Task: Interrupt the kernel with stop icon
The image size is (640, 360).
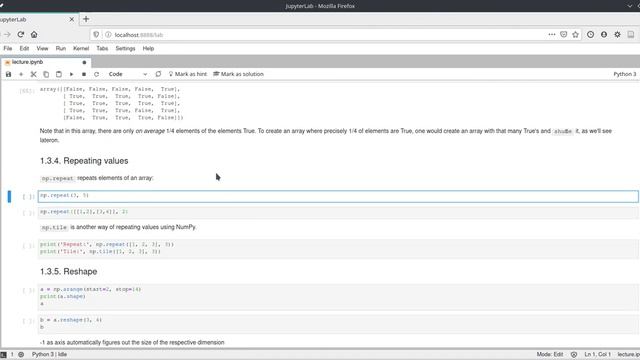Action: point(84,74)
